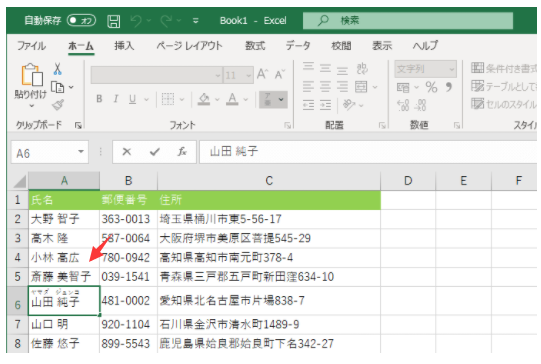Open the クリップボード dialog launcher

[x=78, y=126]
